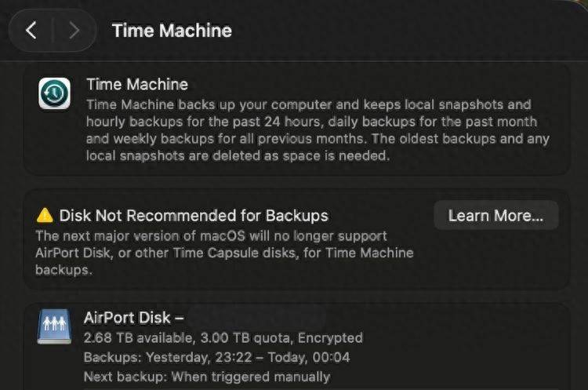This screenshot has width=588, height=390.
Task: Go forward using the right chevron
Action: (74, 30)
